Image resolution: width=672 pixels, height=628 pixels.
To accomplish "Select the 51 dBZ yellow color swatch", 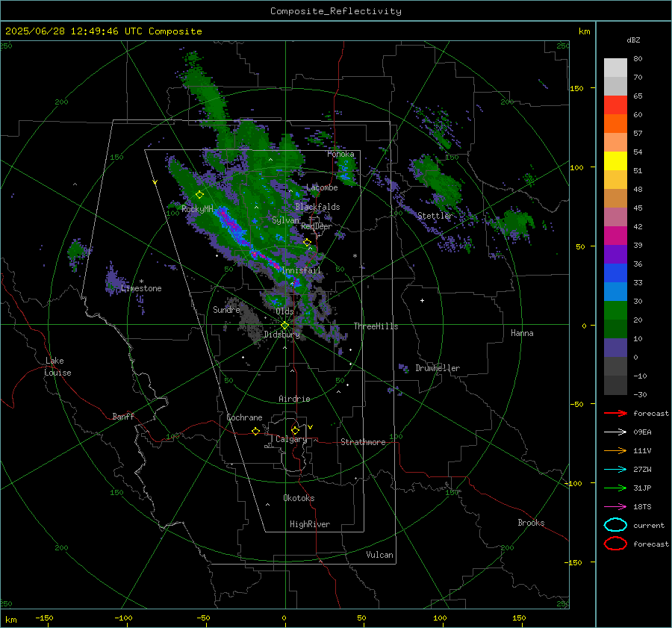I will point(615,161).
